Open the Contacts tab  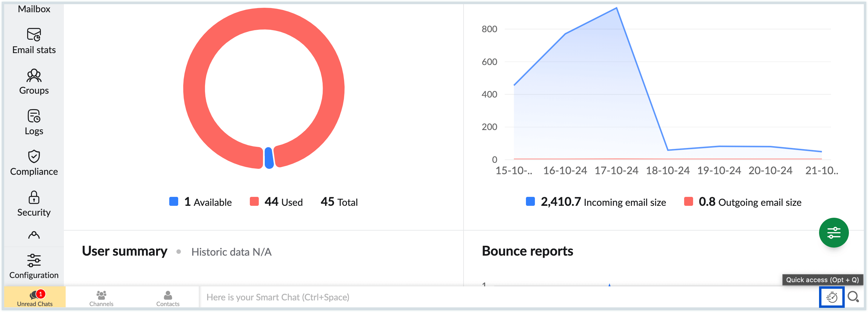168,297
